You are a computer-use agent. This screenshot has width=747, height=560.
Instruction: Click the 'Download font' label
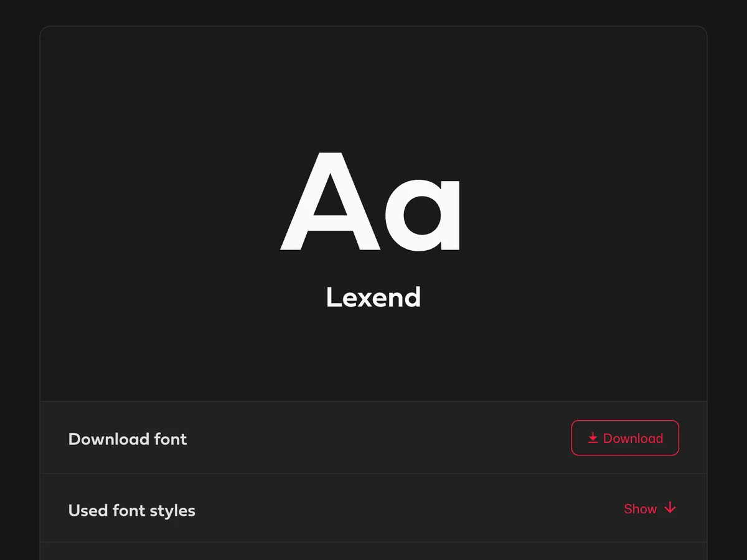tap(128, 439)
